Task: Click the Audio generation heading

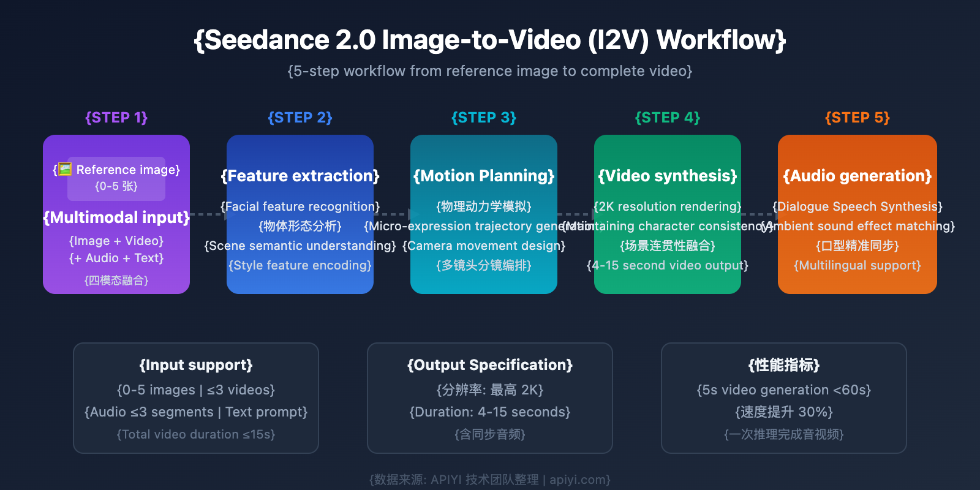Action: click(x=858, y=176)
